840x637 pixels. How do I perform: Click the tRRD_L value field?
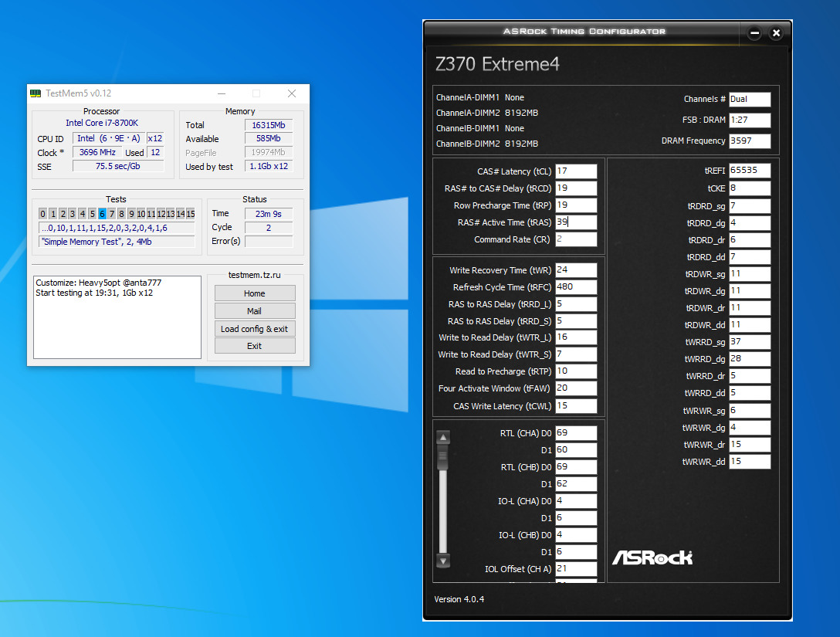pos(576,304)
